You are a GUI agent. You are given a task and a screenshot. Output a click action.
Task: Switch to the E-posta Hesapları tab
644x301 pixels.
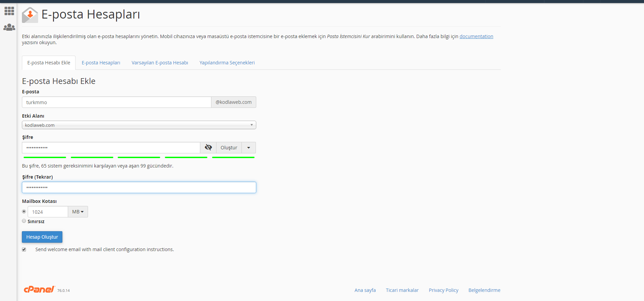click(x=101, y=63)
